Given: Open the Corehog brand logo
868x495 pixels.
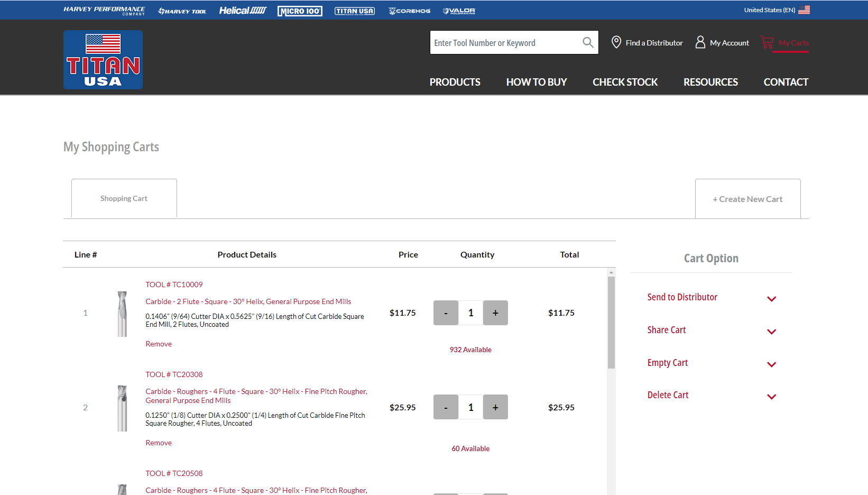Looking at the screenshot, I should click(410, 11).
